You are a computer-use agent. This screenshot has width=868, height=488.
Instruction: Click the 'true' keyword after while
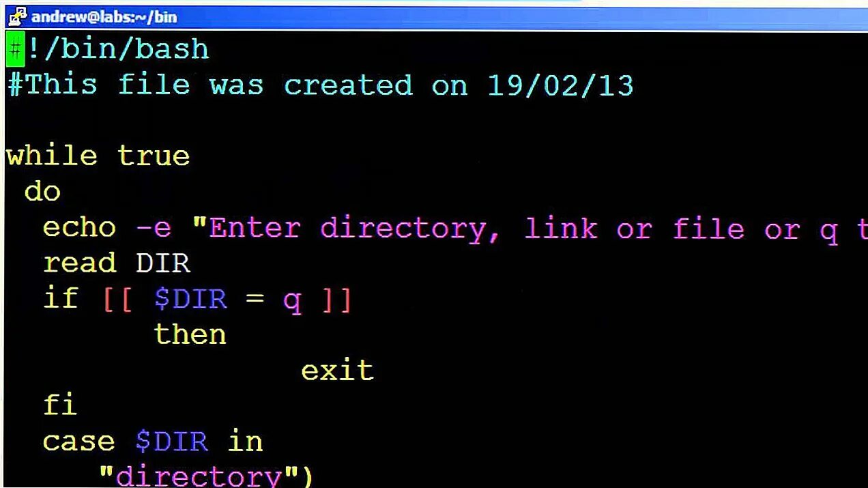coord(154,156)
